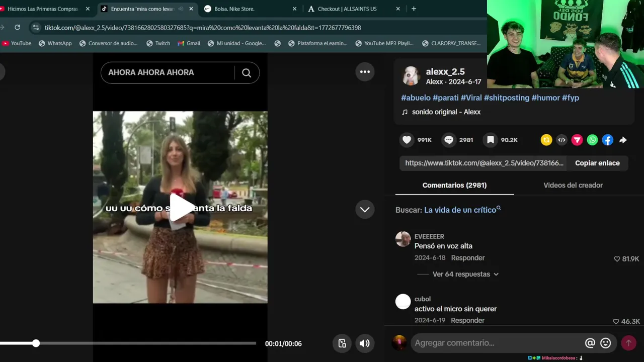Open the Conversor de audio bookmark

[108, 43]
